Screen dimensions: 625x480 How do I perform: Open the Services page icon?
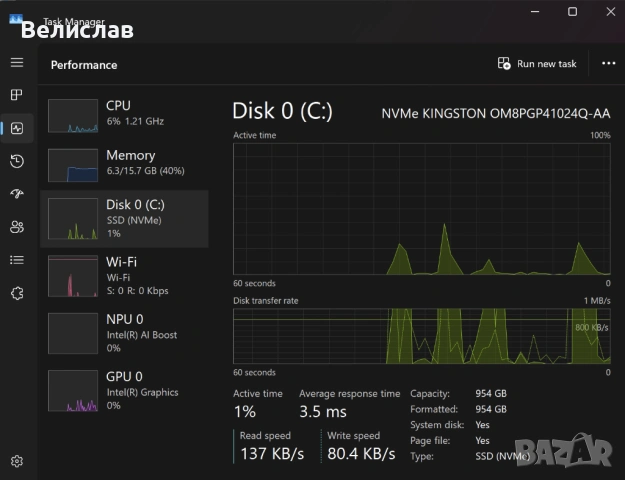17,293
